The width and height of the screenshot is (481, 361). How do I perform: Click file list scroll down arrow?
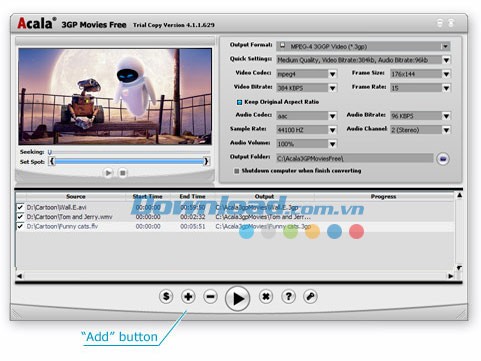459,268
